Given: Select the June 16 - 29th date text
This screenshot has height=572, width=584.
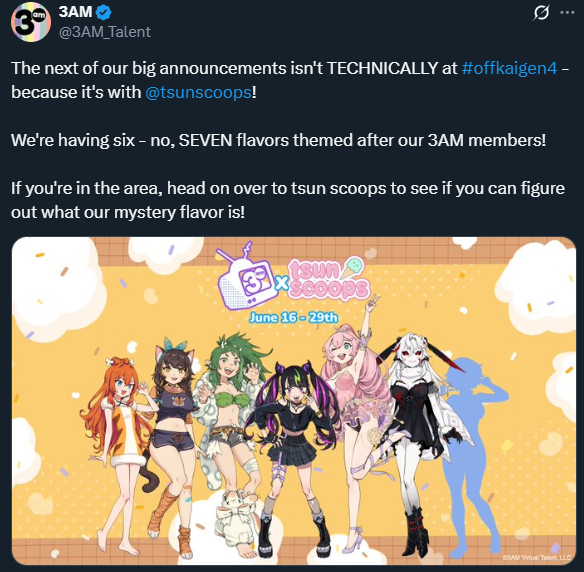Looking at the screenshot, I should click(x=293, y=317).
